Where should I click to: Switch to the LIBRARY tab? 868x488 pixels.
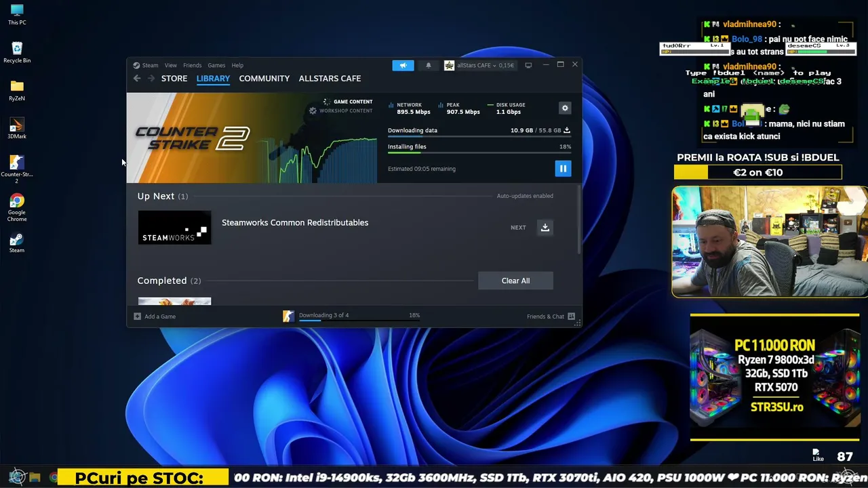213,79
